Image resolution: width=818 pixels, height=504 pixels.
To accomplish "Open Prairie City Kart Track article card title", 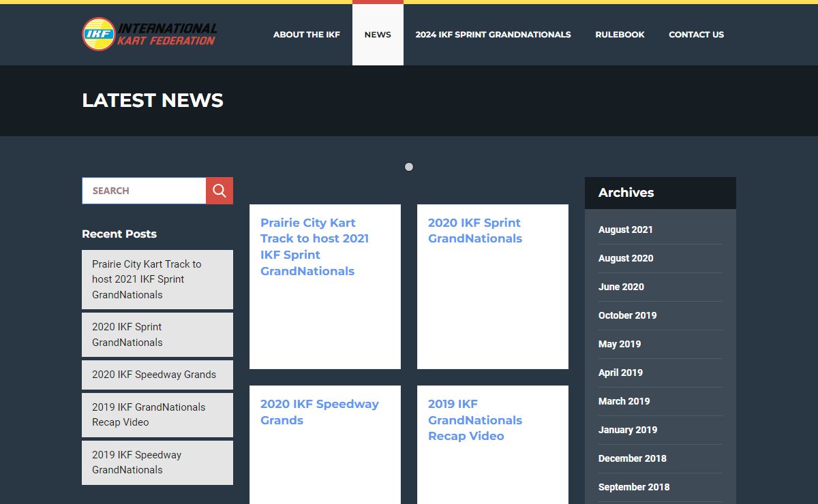I will click(314, 247).
